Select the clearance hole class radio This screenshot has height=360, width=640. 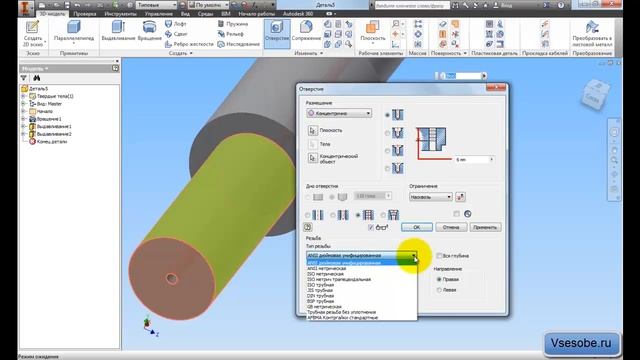(x=333, y=215)
